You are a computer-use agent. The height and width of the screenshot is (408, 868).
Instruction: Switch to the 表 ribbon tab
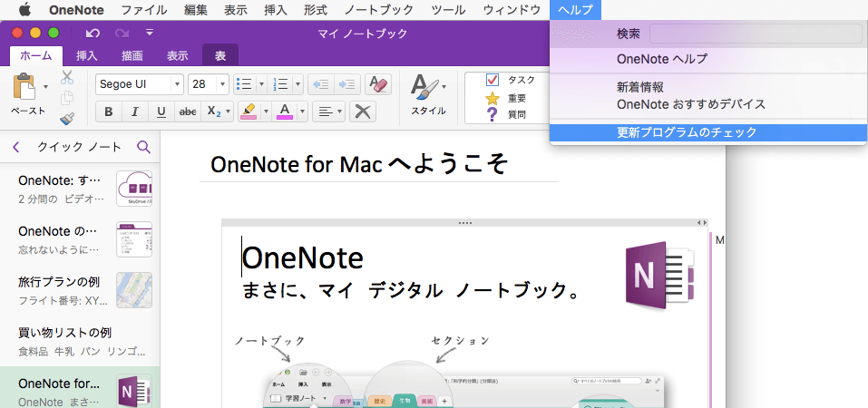tap(220, 55)
